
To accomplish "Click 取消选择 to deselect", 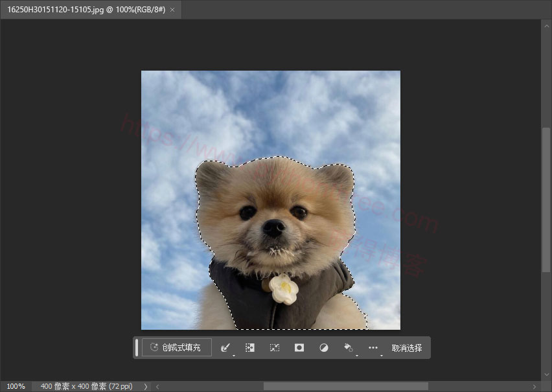I will click(407, 348).
